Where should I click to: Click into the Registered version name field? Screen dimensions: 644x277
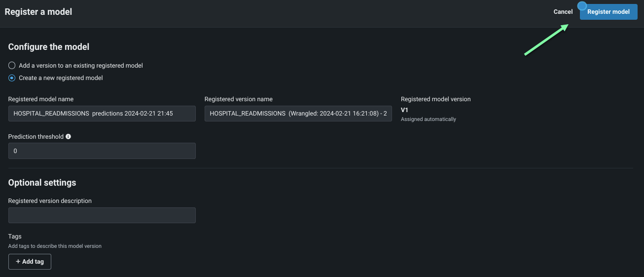[298, 114]
